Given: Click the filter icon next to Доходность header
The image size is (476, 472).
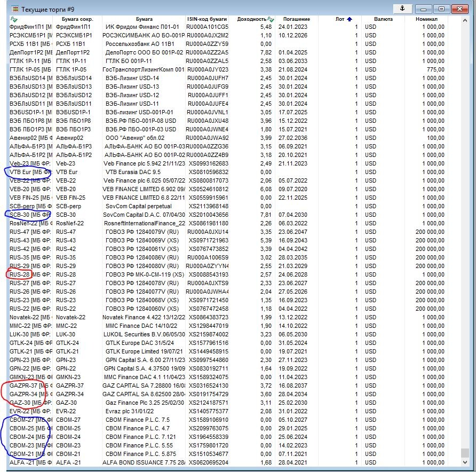Looking at the screenshot, I should click(271, 19).
